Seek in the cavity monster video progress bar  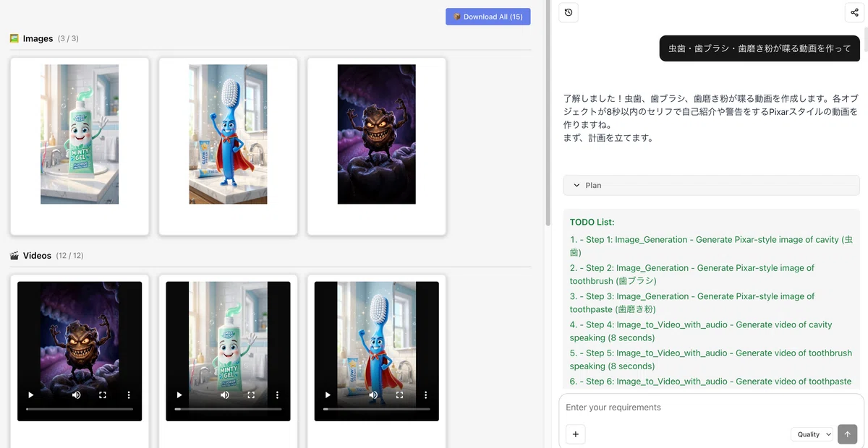80,409
